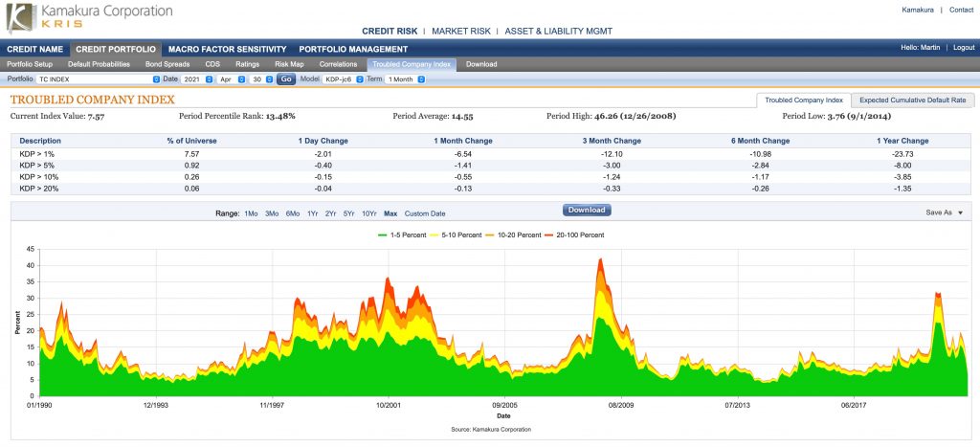The image size is (980, 447).
Task: Open the Date year 2021 dropdown
Action: pos(197,79)
